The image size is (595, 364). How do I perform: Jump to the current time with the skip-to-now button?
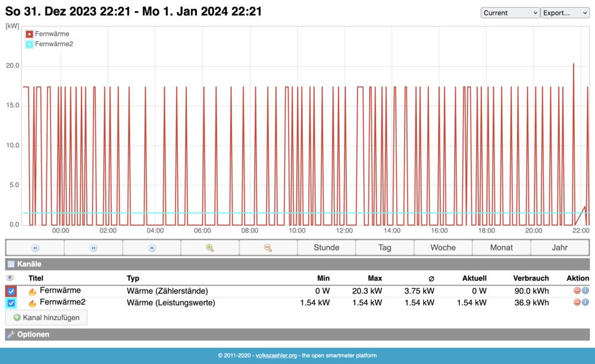coord(152,247)
